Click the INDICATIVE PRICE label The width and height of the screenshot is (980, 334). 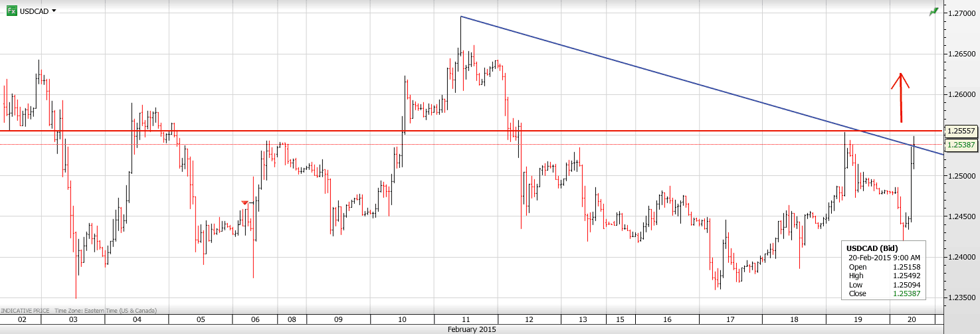25,310
